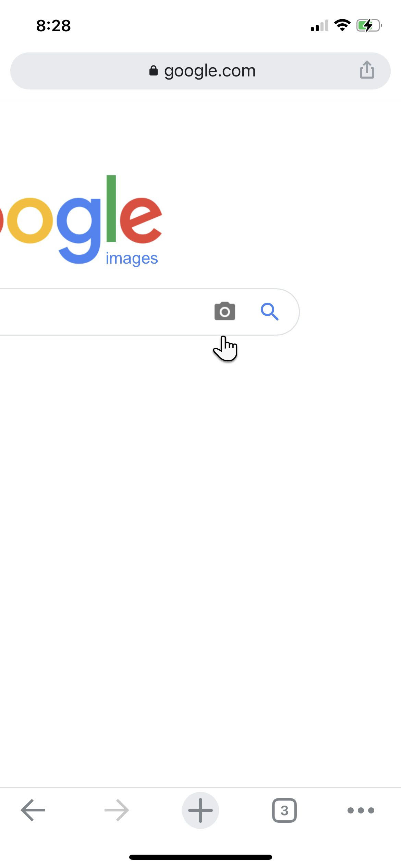The image size is (401, 868).
Task: Open a new tab with the plus icon
Action: pyautogui.click(x=200, y=810)
